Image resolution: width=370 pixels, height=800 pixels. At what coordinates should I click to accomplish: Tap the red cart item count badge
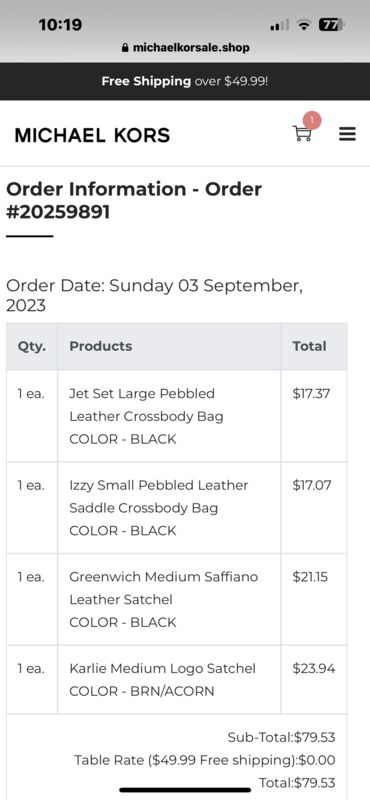tap(312, 120)
